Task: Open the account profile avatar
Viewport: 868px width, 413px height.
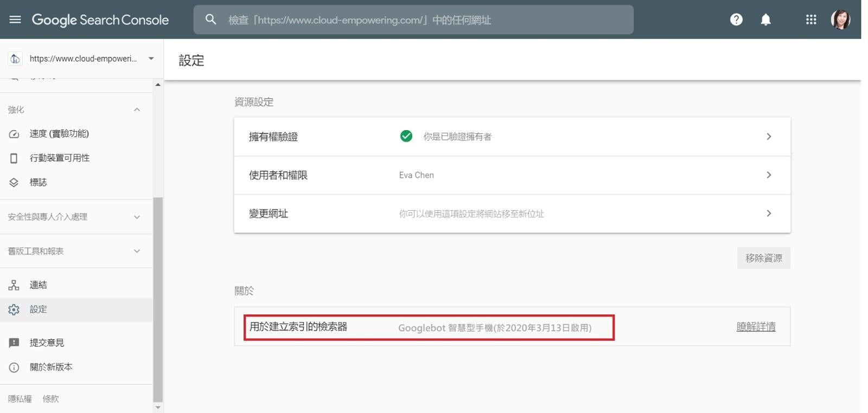Action: (840, 20)
